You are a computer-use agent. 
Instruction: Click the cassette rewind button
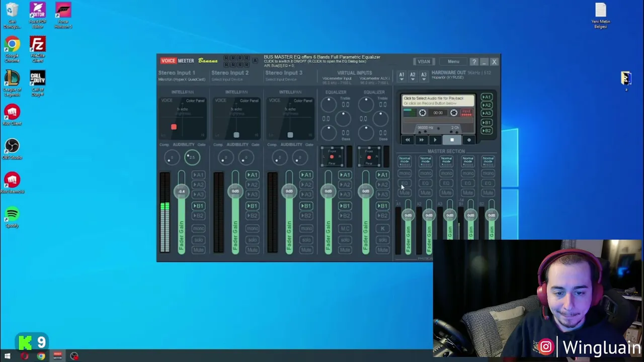click(408, 140)
